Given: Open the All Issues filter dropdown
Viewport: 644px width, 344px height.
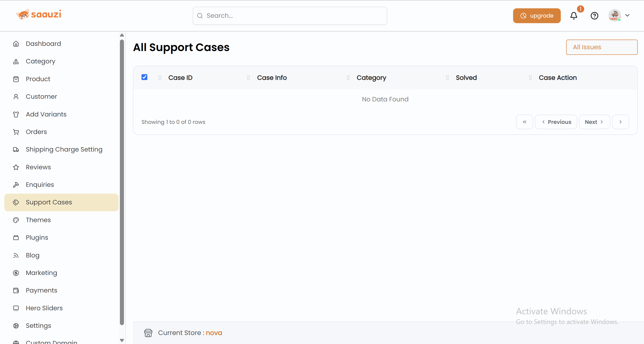Looking at the screenshot, I should 601,47.
